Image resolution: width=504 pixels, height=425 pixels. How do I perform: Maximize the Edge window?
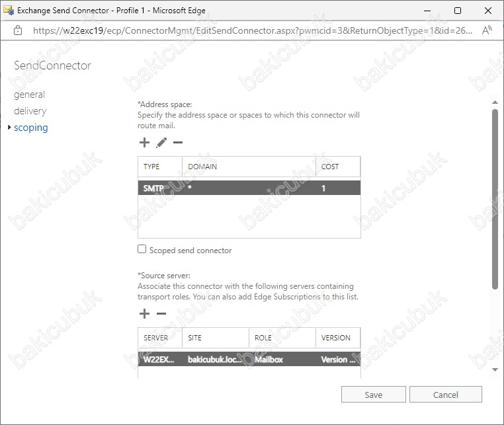tap(458, 11)
